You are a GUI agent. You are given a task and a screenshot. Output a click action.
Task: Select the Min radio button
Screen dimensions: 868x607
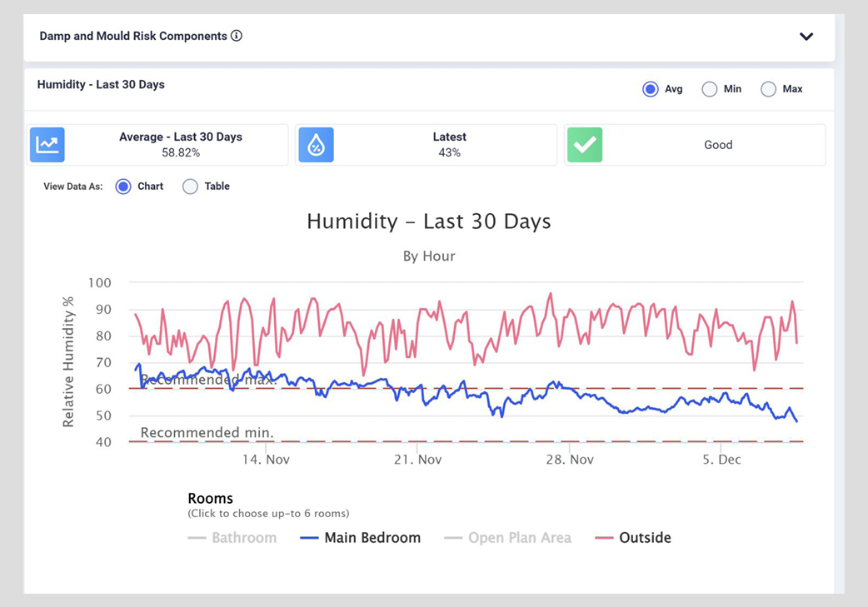710,89
